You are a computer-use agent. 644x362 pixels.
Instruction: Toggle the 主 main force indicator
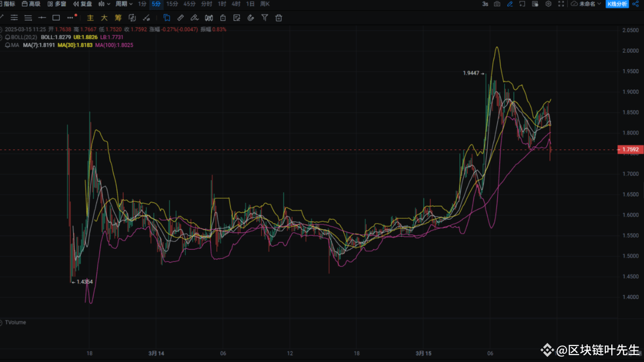click(90, 18)
